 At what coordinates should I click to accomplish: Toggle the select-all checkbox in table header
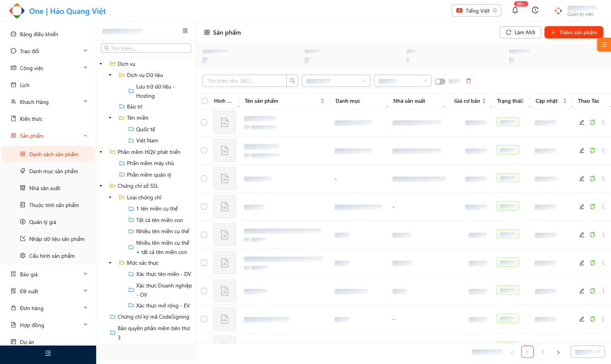pyautogui.click(x=205, y=101)
